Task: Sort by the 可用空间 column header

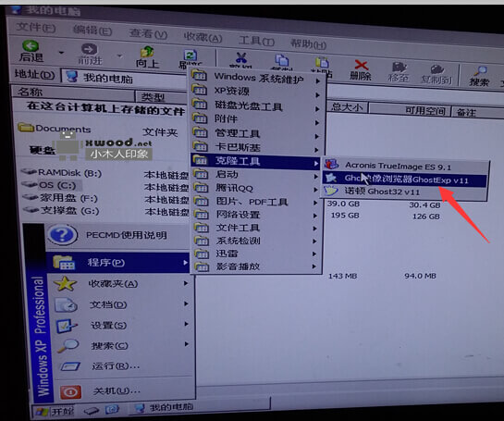Action: coord(410,110)
